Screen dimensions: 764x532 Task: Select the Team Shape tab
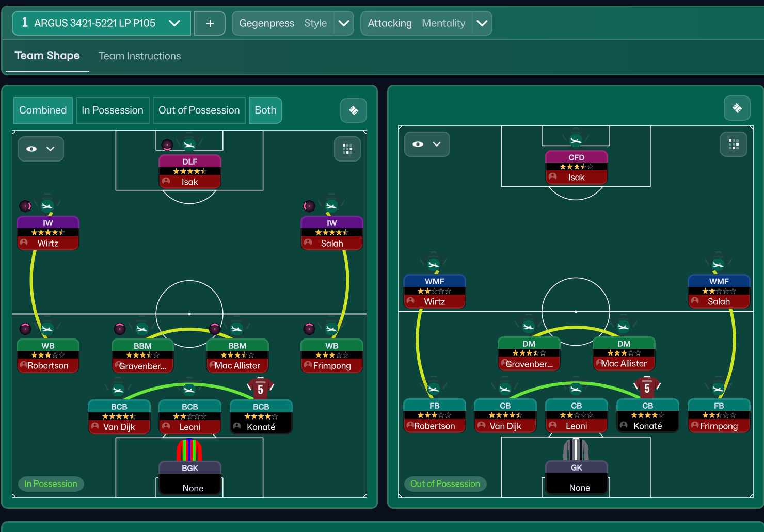coord(47,56)
